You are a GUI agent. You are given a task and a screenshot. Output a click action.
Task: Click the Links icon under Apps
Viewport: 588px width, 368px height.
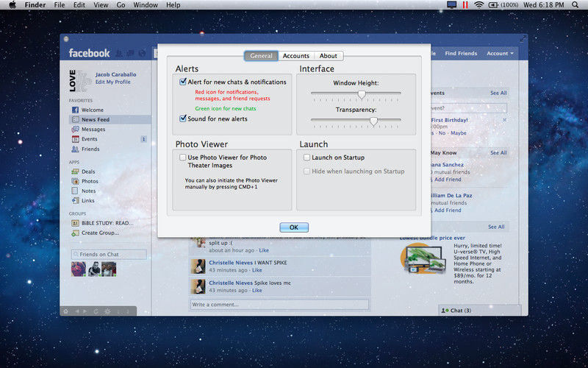click(x=75, y=200)
